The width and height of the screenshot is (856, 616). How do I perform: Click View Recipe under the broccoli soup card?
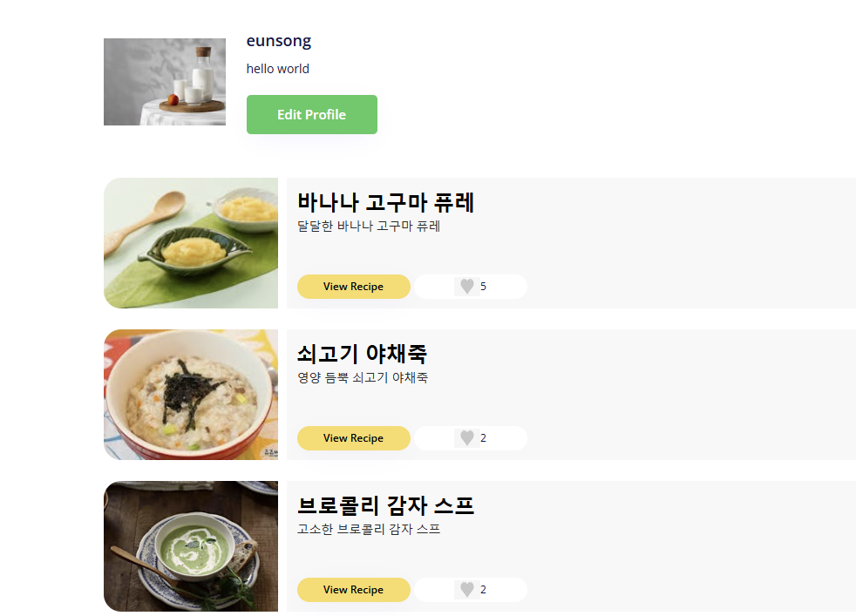(354, 589)
